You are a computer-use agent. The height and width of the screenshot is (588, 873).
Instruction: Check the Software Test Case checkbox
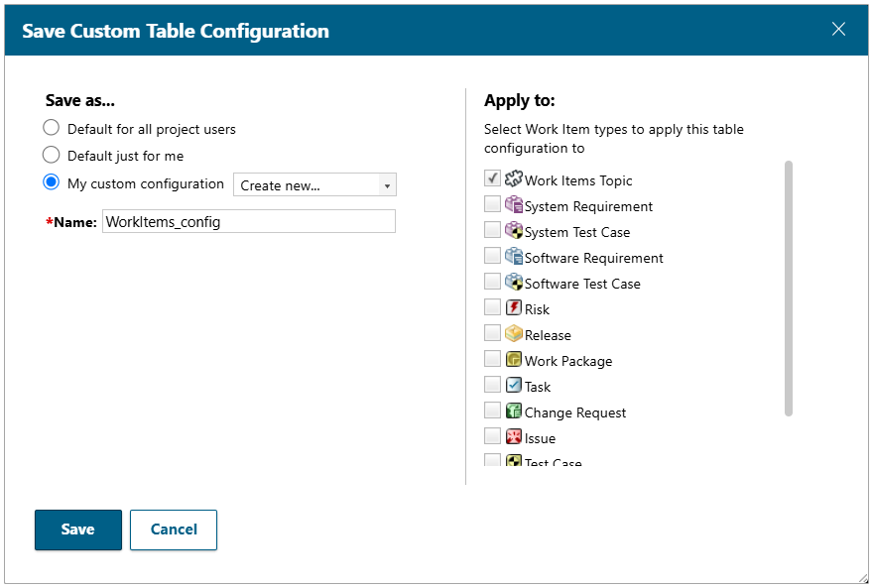click(492, 283)
